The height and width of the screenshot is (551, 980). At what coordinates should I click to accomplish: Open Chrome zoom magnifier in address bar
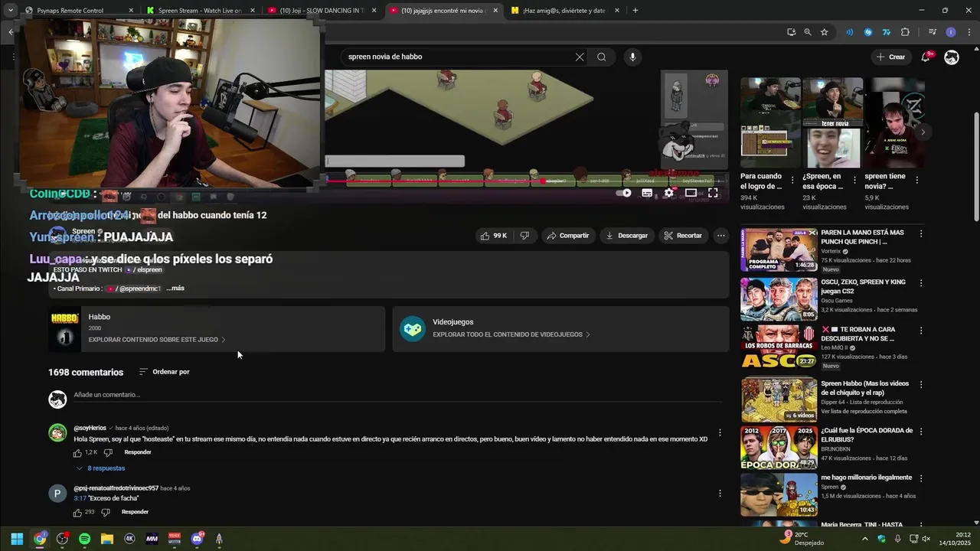pyautogui.click(x=807, y=32)
